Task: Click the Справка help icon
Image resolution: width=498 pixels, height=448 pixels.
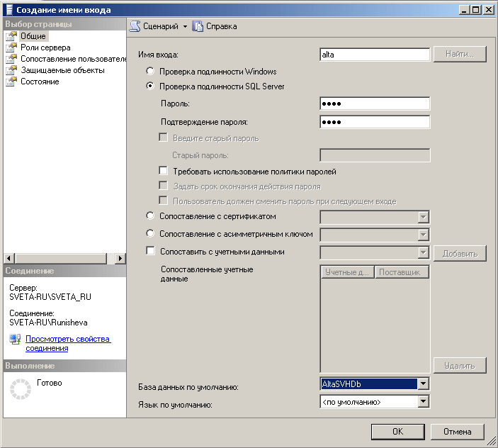Action: pos(198,26)
